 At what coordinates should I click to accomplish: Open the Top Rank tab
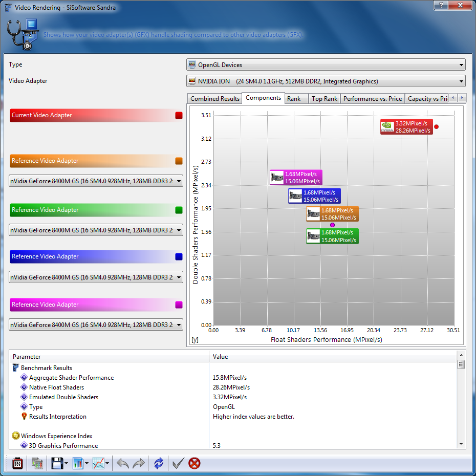[324, 99]
